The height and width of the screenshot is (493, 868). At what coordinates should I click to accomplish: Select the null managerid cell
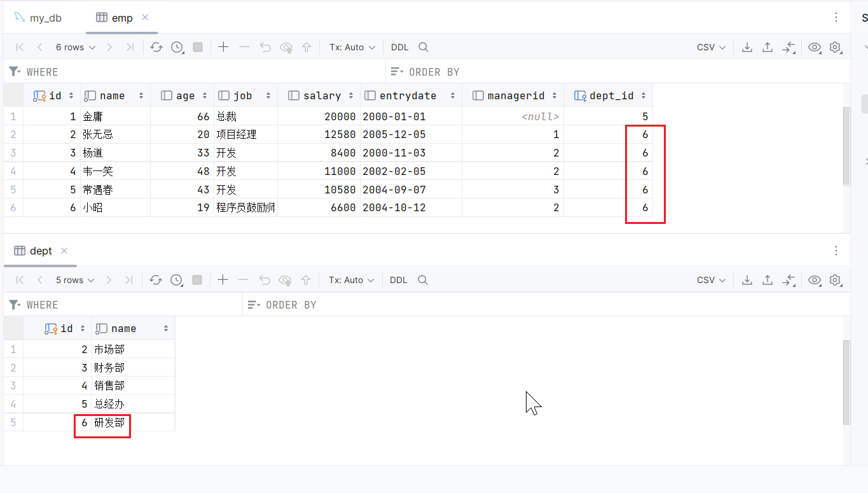pyautogui.click(x=513, y=116)
